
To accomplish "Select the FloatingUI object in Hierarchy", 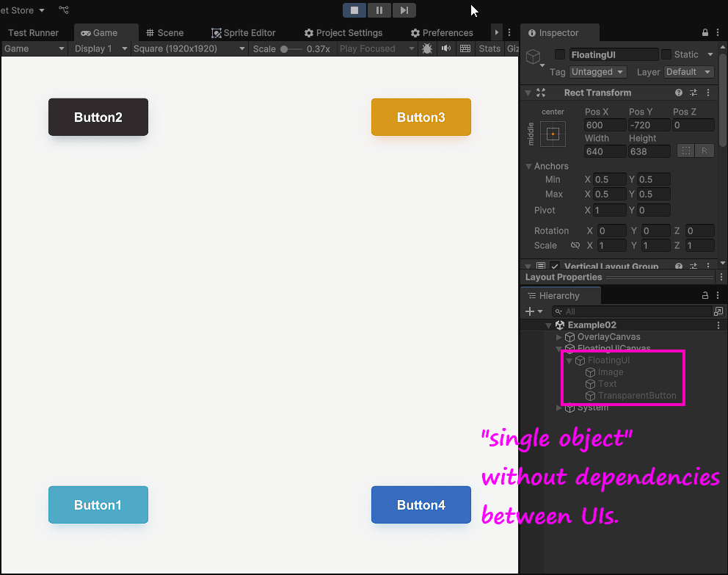I will pyautogui.click(x=608, y=361).
